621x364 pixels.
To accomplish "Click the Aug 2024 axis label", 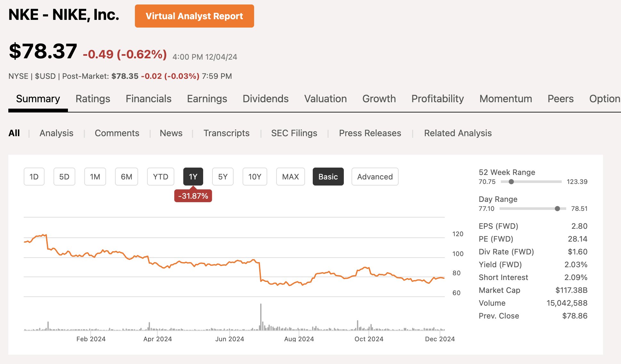I will coord(299,339).
